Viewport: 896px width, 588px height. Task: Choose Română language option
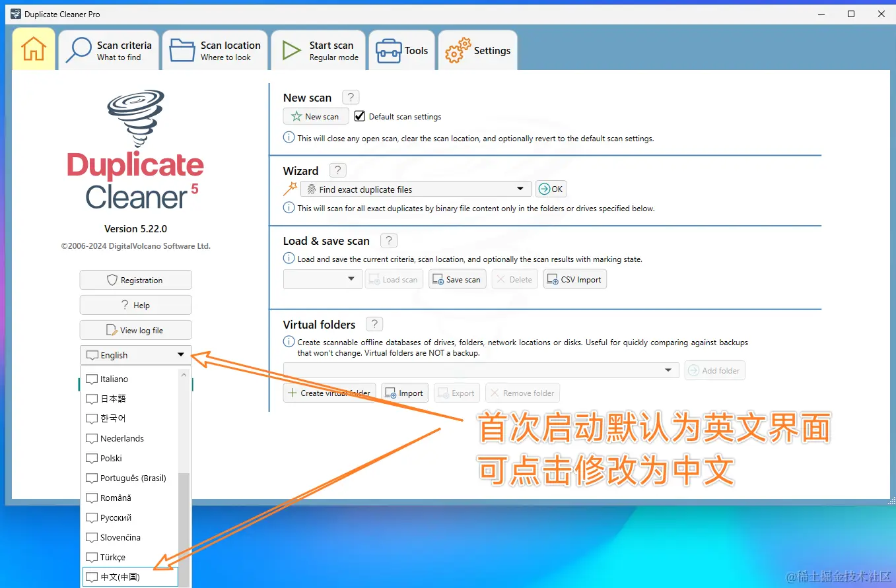point(130,498)
